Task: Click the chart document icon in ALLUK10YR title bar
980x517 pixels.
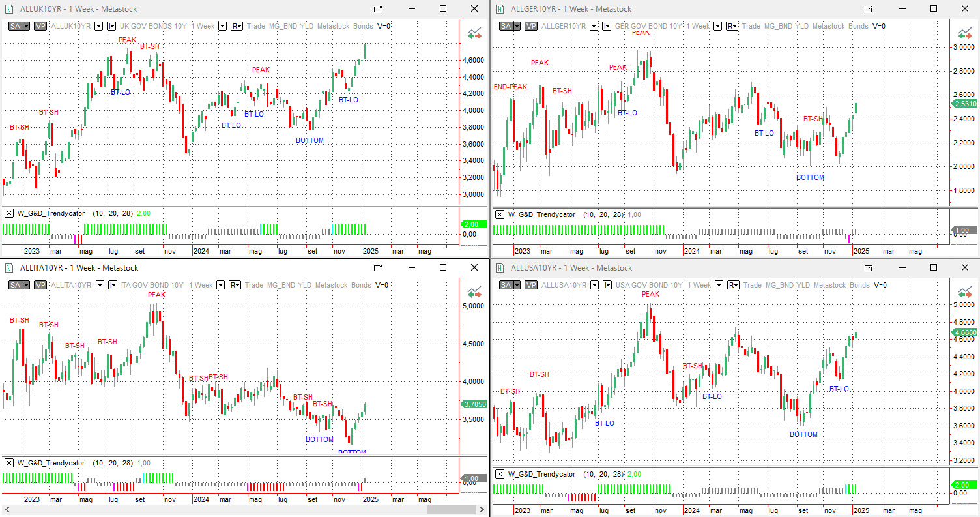Action: pos(10,9)
